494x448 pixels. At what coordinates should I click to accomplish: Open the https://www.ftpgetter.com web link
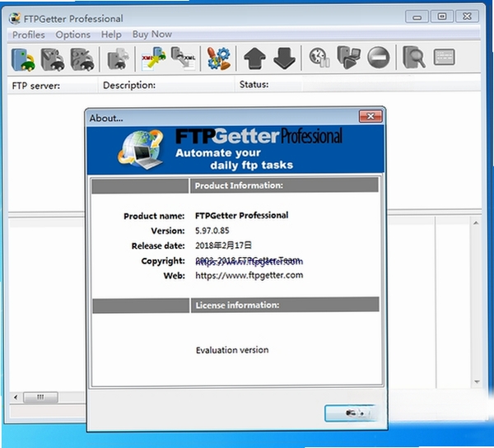click(x=249, y=275)
